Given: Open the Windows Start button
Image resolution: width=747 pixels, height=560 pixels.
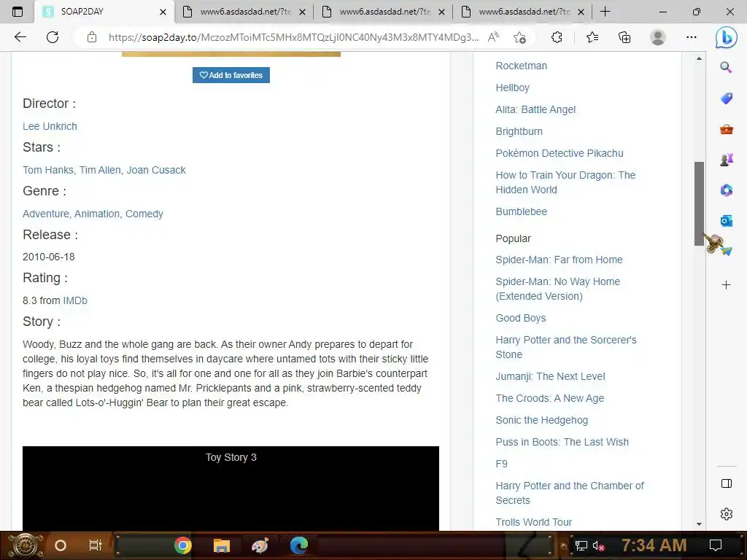Looking at the screenshot, I should point(26,545).
